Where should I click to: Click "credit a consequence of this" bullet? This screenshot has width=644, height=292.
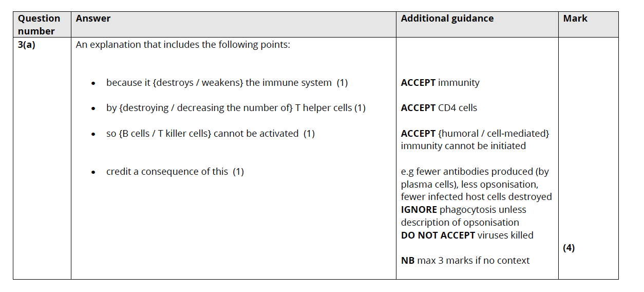[x=175, y=172]
